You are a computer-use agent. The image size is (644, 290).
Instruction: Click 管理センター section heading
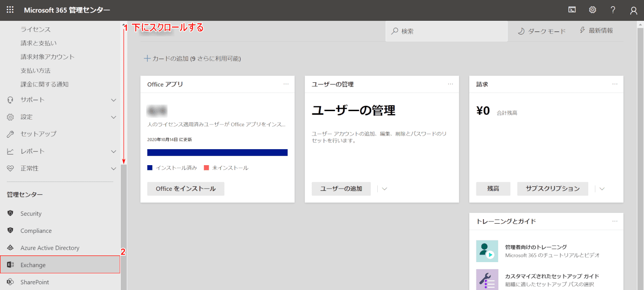25,194
